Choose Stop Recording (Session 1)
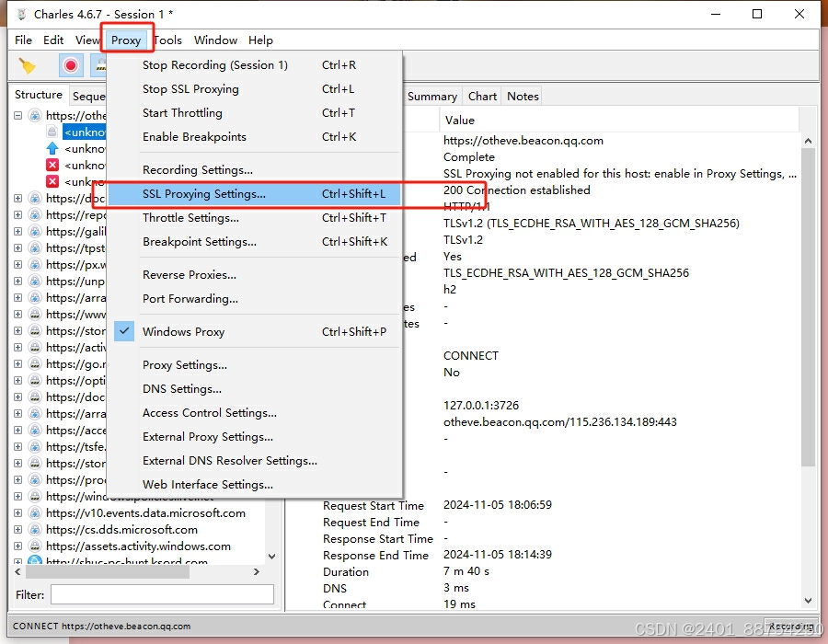828x644 pixels. [x=254, y=65]
